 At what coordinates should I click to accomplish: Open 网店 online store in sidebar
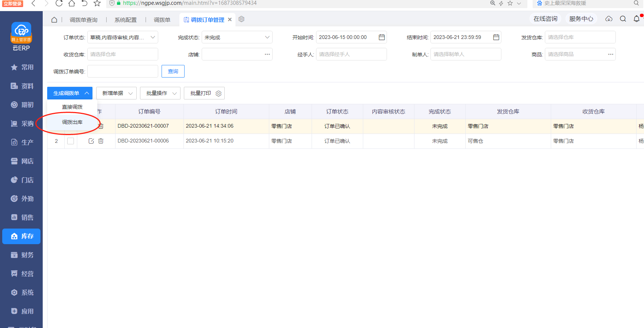[22, 161]
